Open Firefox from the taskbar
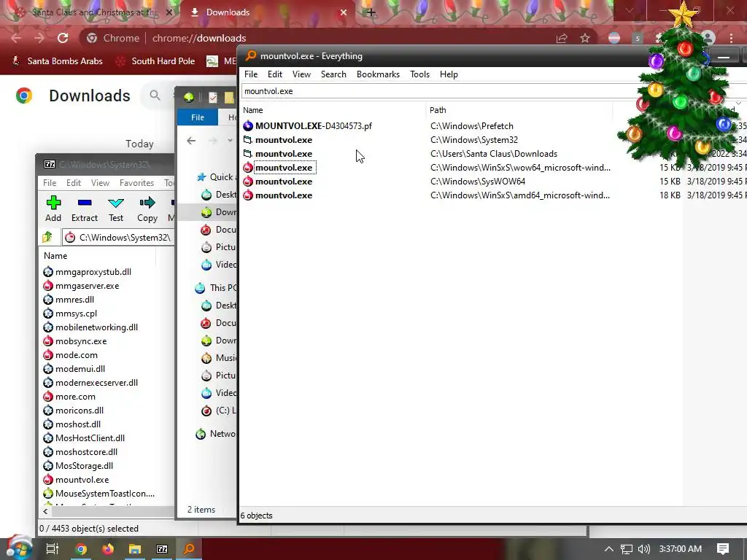The image size is (747, 560). tap(108, 549)
